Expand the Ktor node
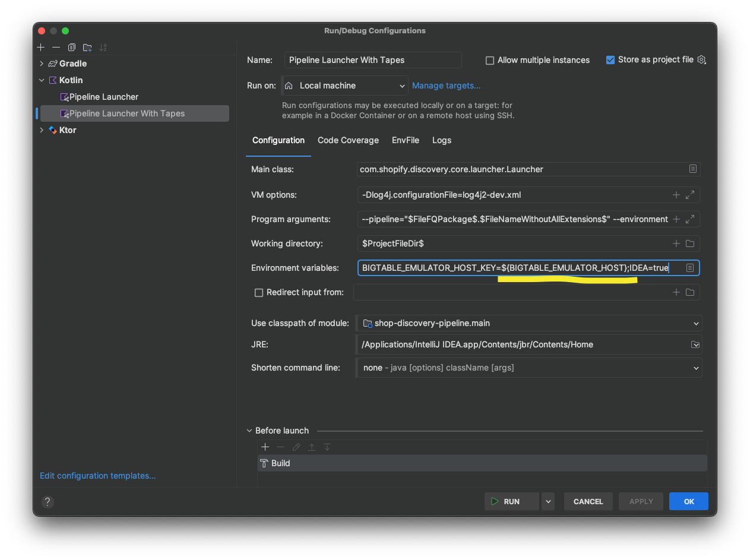750x560 pixels. coord(41,130)
